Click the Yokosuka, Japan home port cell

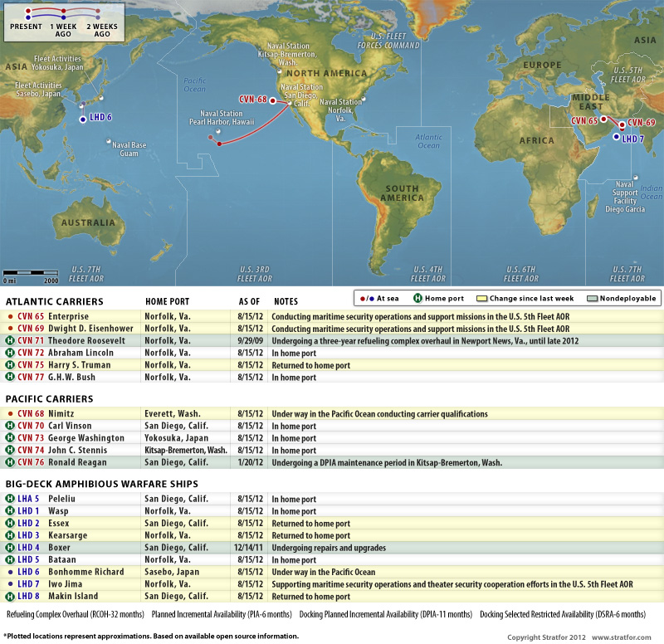pyautogui.click(x=176, y=438)
